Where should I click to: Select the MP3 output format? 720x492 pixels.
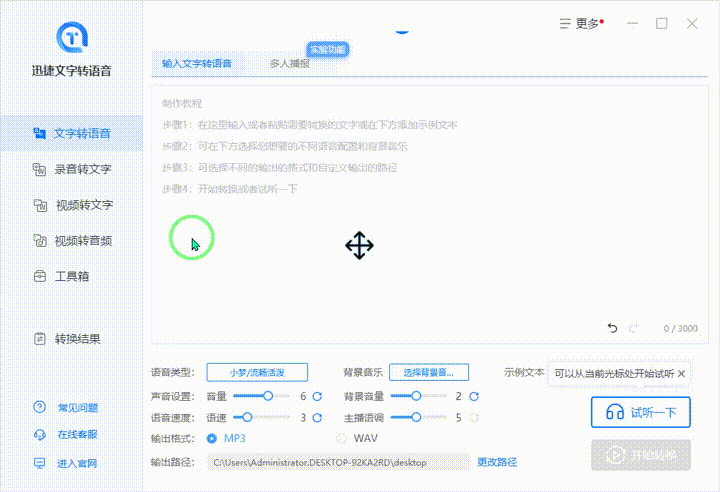coord(226,438)
